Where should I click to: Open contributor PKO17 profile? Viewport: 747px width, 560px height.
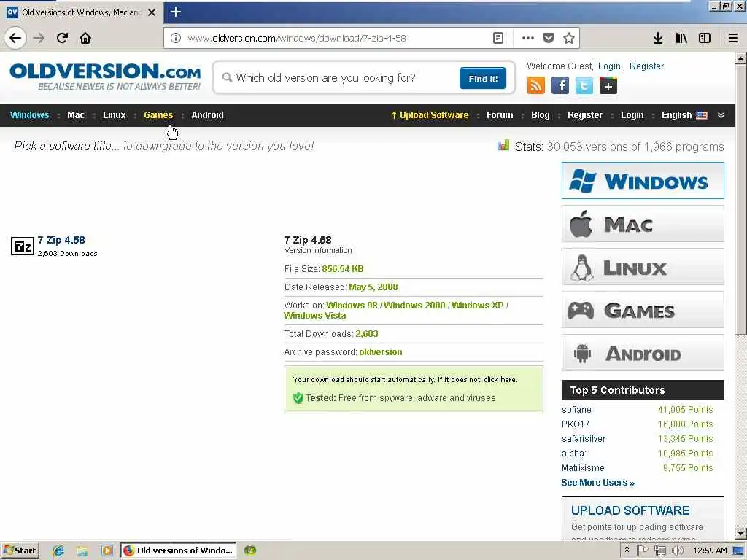576,424
